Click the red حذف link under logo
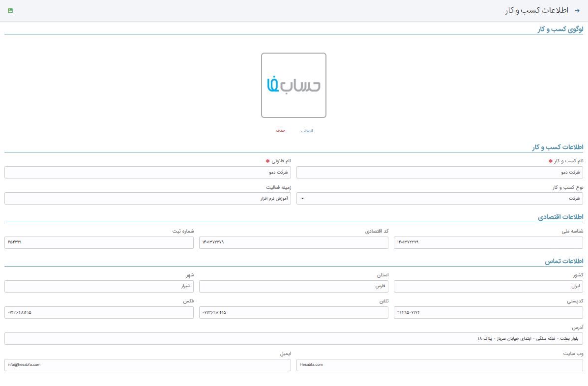The width and height of the screenshot is (588, 386). (281, 130)
